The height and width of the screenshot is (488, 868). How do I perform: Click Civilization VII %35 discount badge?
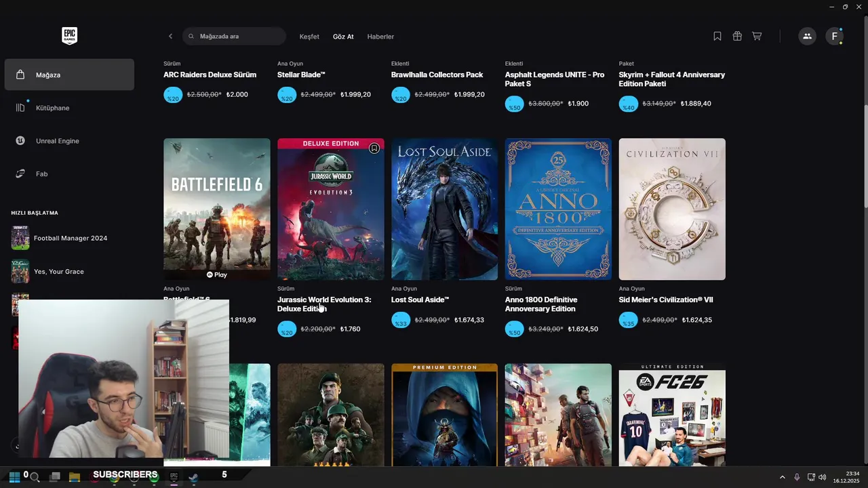[x=629, y=321]
